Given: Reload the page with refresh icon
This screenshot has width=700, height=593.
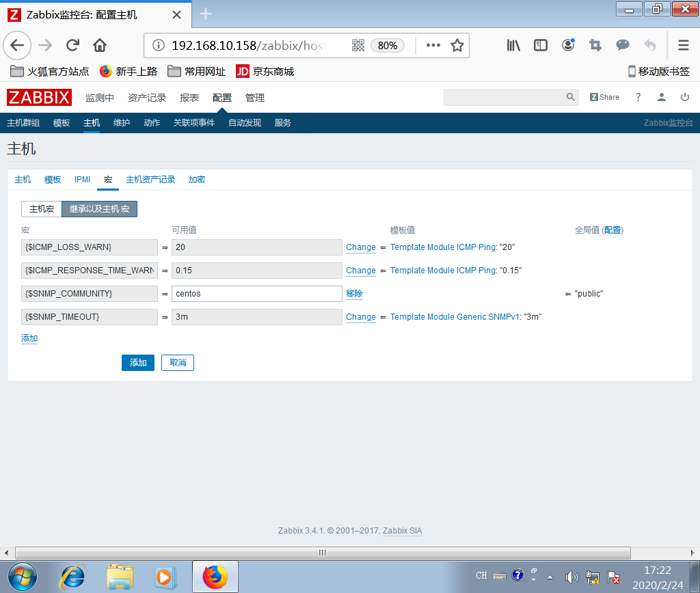Looking at the screenshot, I should pyautogui.click(x=72, y=45).
